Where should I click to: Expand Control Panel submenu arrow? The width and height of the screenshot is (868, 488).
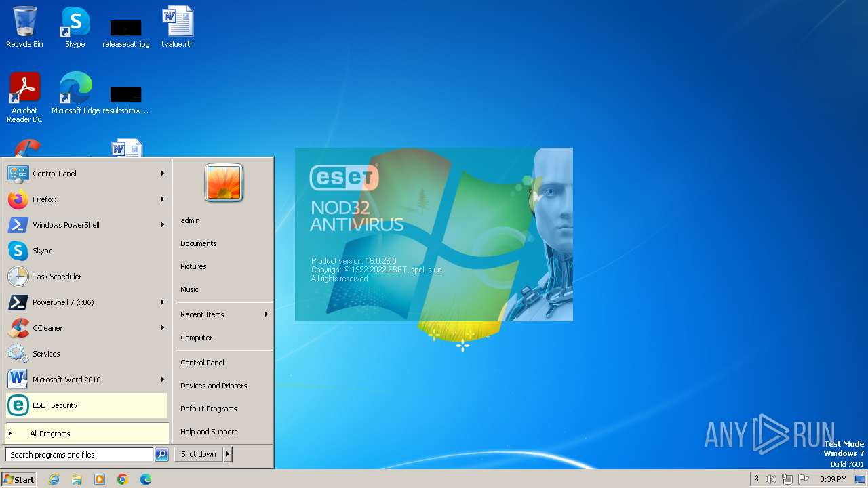[x=163, y=174]
